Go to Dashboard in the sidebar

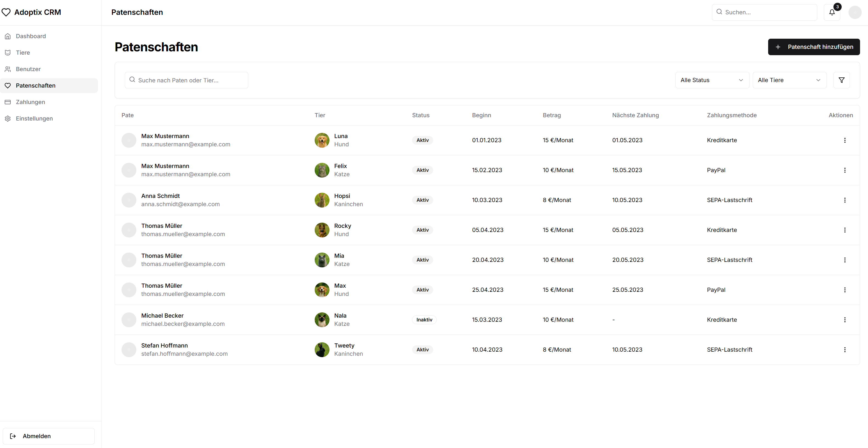point(31,36)
